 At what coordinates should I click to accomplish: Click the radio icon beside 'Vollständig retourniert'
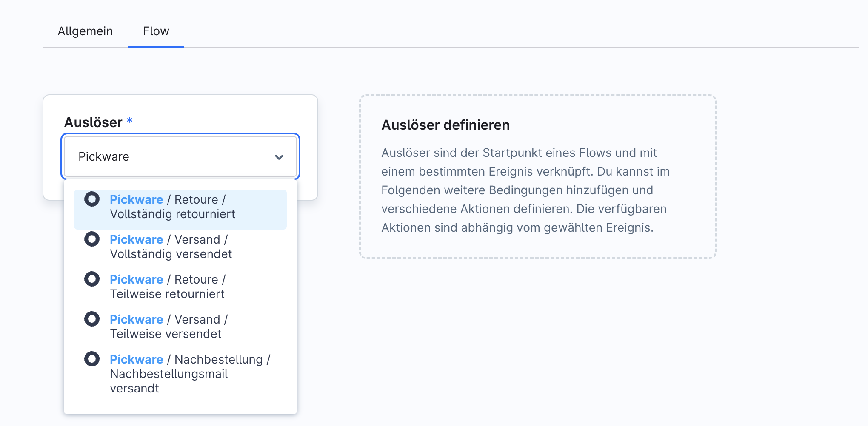click(91, 199)
